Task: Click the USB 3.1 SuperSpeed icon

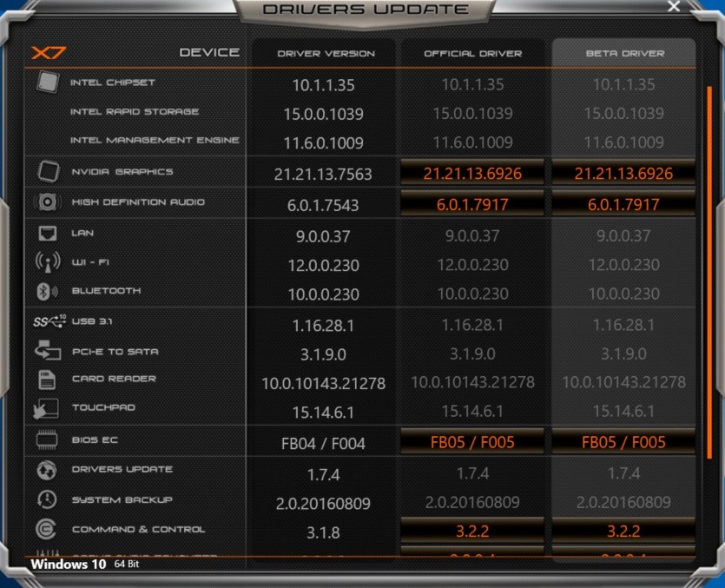Action: click(x=49, y=321)
